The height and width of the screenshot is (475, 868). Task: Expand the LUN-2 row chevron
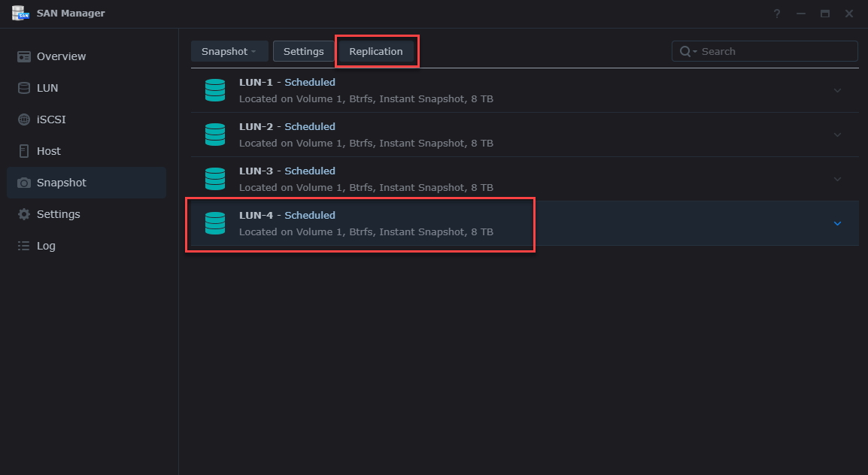(x=837, y=135)
